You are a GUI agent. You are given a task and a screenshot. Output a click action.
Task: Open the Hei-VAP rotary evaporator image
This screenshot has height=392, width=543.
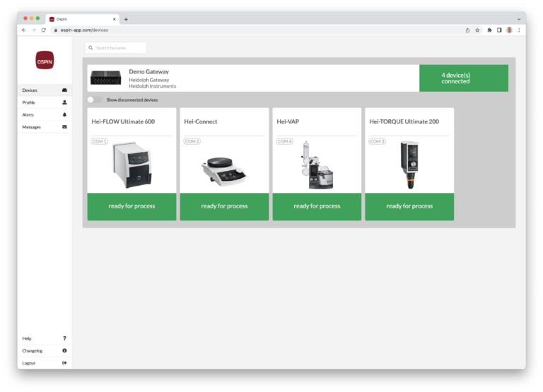[x=317, y=165]
